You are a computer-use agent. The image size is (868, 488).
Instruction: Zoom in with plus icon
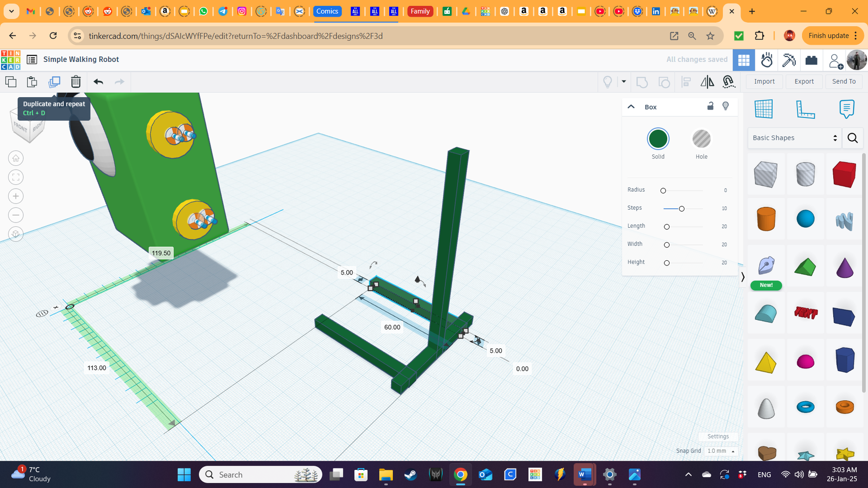pyautogui.click(x=16, y=196)
